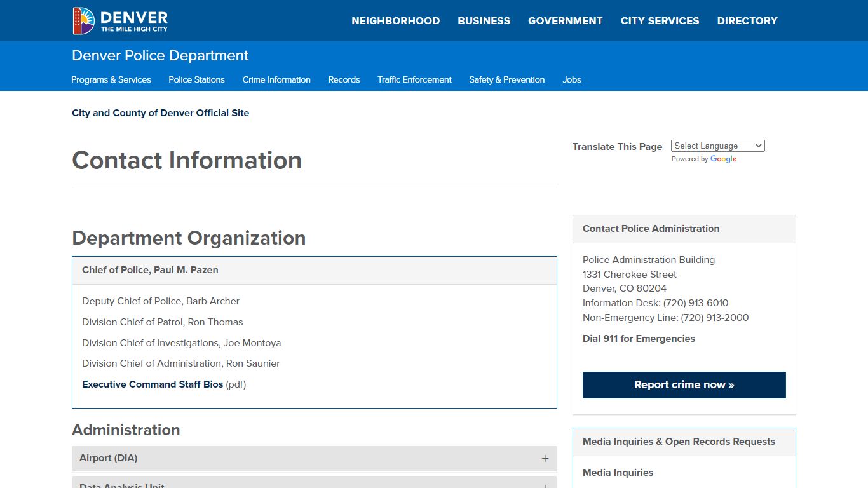Open Records section

(x=344, y=79)
